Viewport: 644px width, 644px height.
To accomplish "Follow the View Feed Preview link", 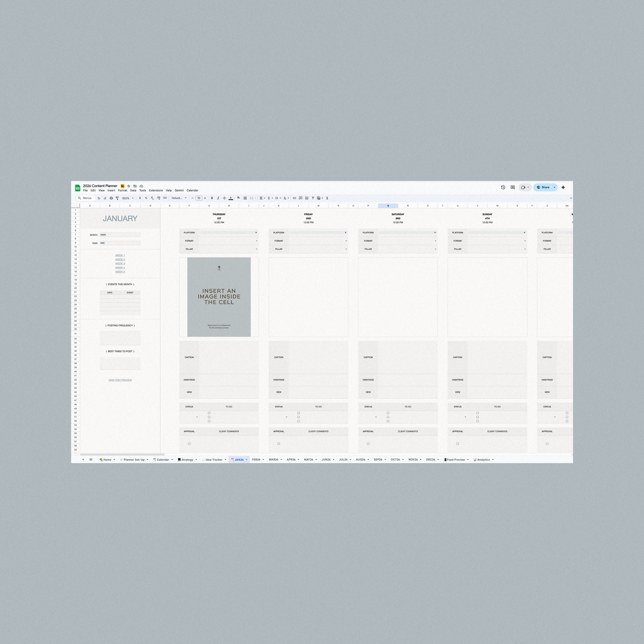I will [120, 380].
